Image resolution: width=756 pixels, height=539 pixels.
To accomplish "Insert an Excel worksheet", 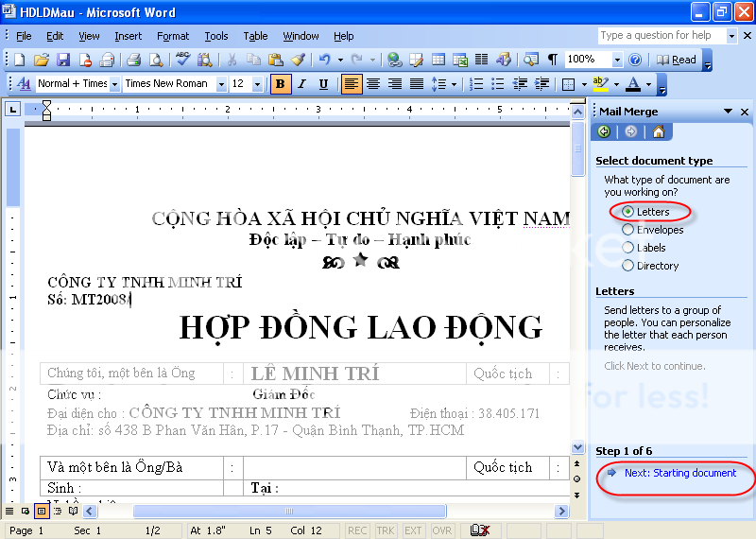I will [460, 60].
